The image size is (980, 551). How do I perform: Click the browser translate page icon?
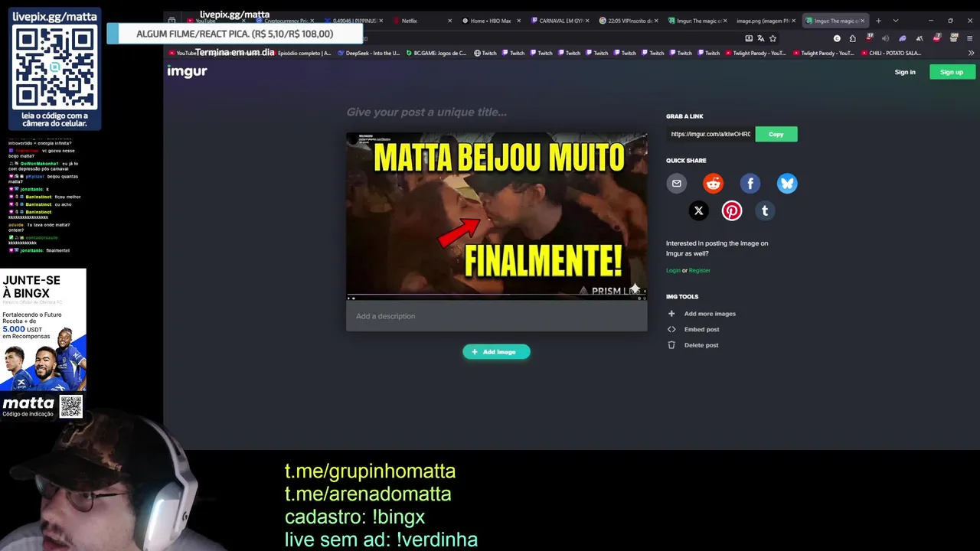point(760,38)
